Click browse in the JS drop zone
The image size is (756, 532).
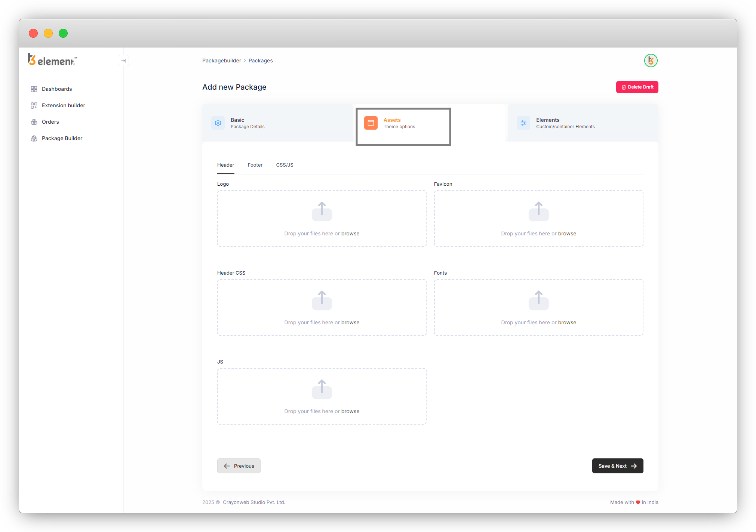[350, 411]
